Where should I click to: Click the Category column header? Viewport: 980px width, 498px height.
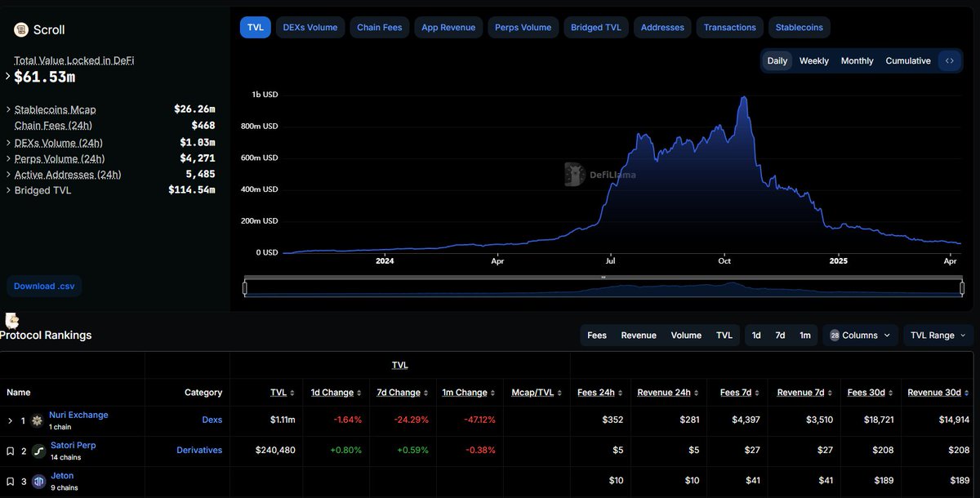pyautogui.click(x=203, y=393)
